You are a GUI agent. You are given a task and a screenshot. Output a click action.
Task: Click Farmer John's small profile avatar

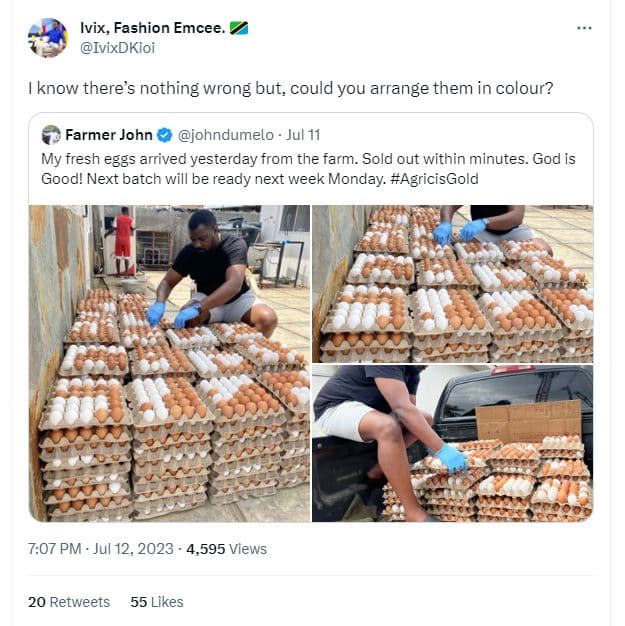point(51,134)
